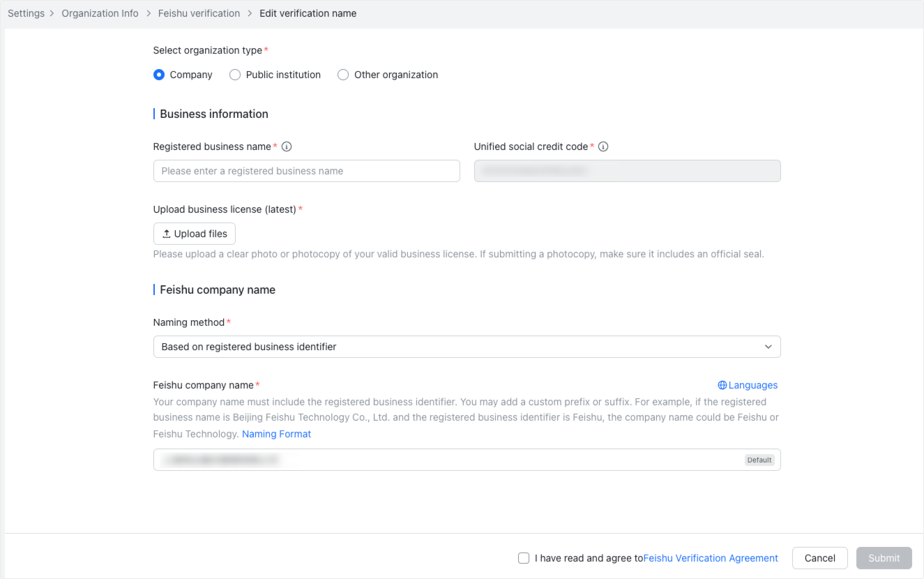Go to Settings via the breadcrumb
The height and width of the screenshot is (579, 924).
(x=26, y=13)
